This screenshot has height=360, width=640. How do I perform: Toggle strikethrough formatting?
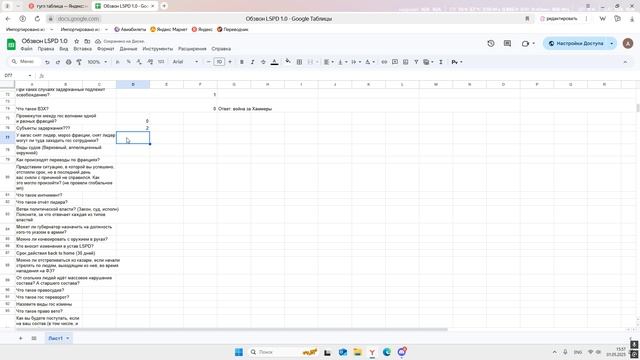tap(263, 62)
